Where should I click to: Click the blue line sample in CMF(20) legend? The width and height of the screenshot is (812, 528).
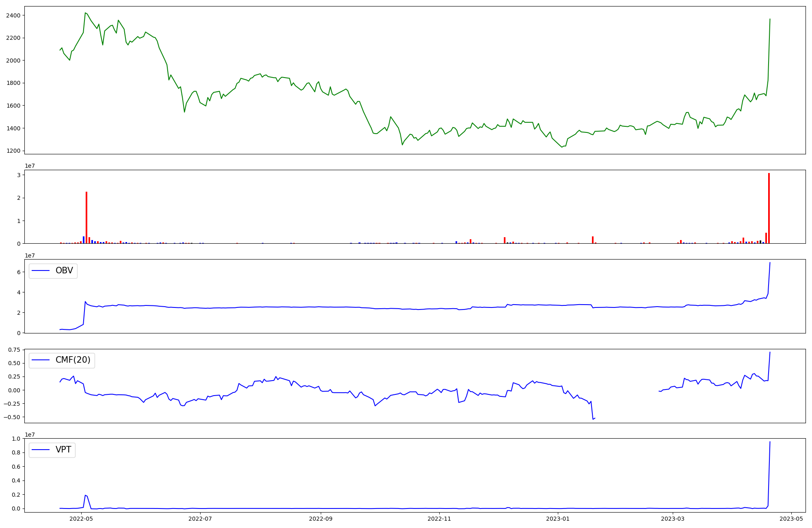pyautogui.click(x=41, y=360)
